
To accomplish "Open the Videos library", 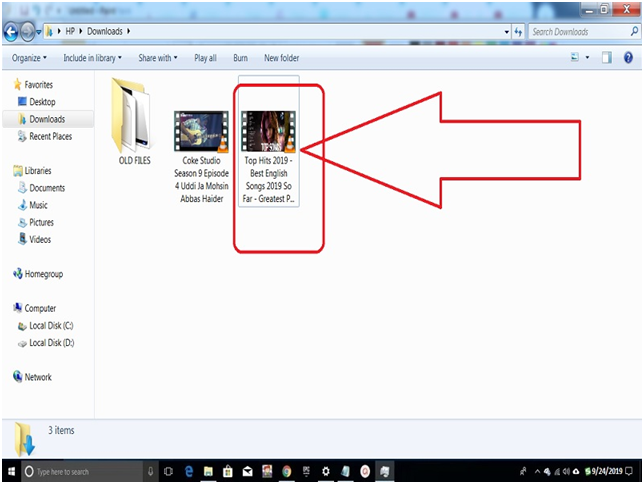I will coord(40,240).
